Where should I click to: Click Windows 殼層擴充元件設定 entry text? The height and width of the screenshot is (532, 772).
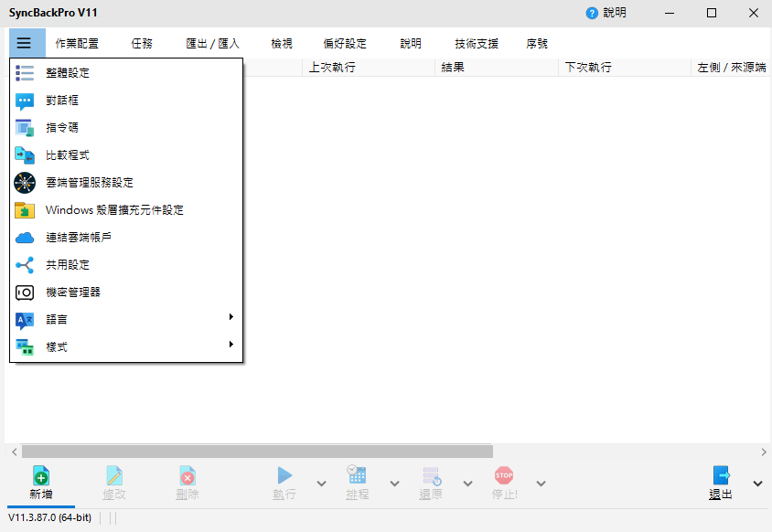[114, 210]
